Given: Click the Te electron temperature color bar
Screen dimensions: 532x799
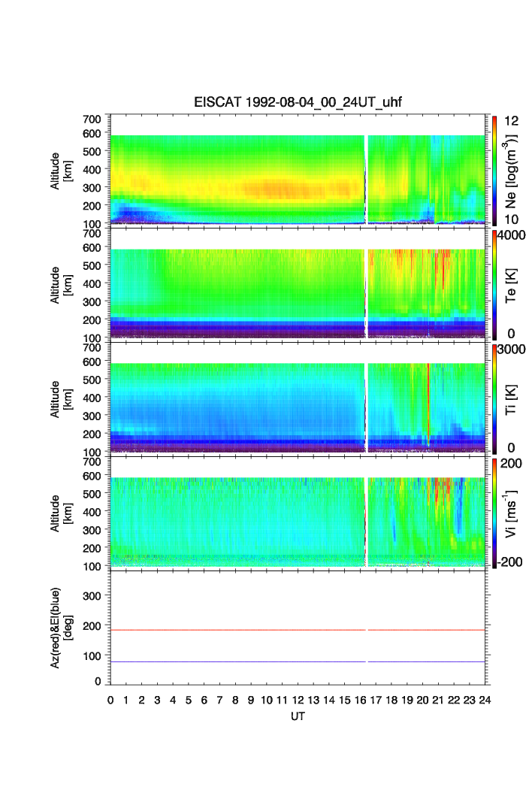Looking at the screenshot, I should [494, 285].
